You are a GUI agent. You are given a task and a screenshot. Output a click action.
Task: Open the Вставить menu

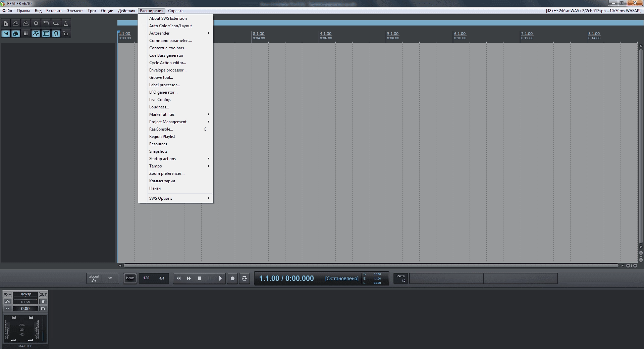click(x=54, y=11)
